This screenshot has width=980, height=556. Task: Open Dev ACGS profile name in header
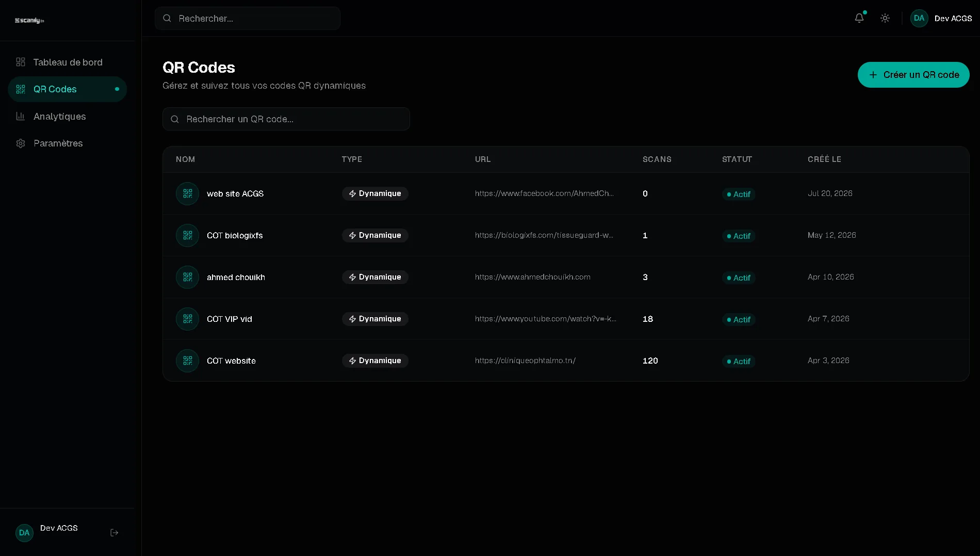click(953, 19)
